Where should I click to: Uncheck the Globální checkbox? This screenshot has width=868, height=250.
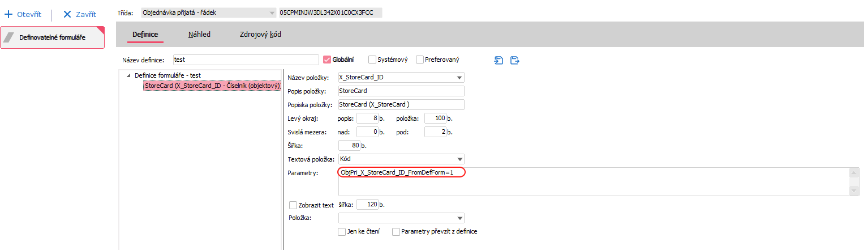(x=326, y=60)
